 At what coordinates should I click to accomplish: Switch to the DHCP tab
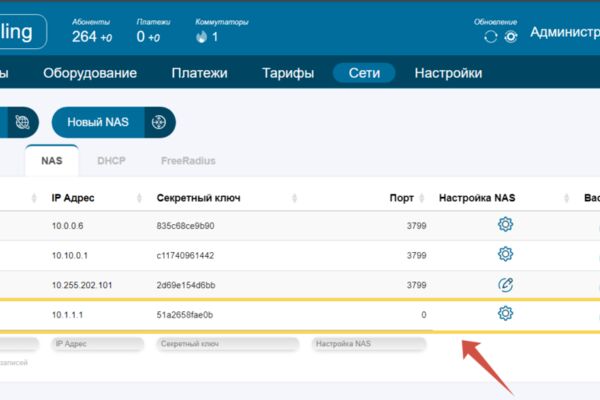pos(111,161)
